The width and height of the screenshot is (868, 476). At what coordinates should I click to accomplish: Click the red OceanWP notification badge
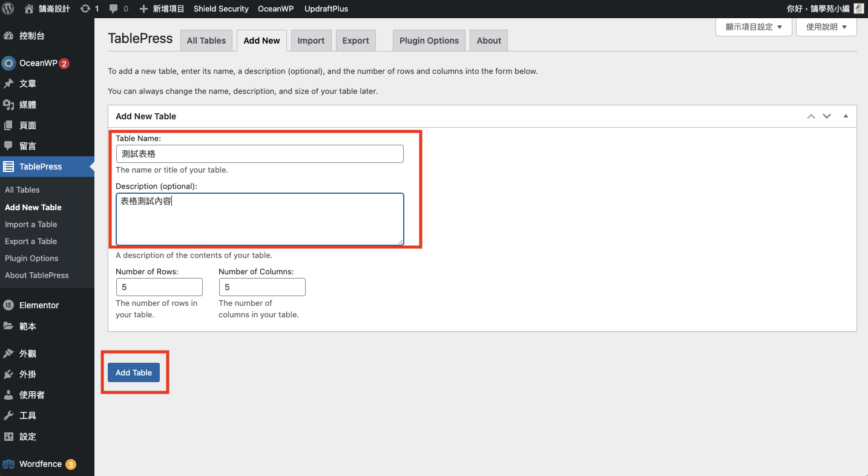click(x=64, y=64)
